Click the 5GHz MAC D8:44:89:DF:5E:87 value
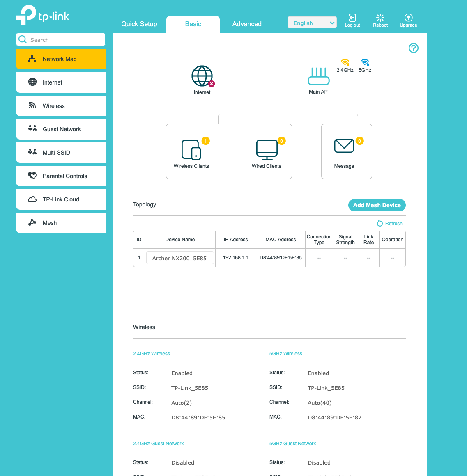 click(334, 417)
